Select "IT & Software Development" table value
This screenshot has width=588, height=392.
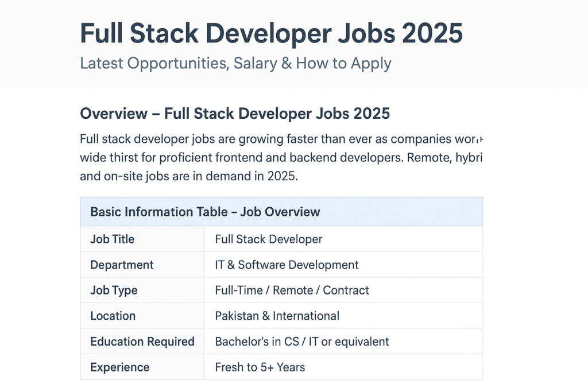coord(287,265)
